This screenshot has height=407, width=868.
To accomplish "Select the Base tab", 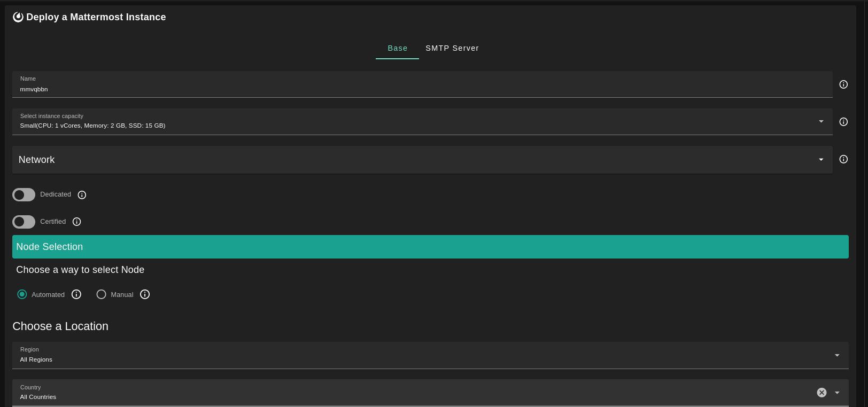I will tap(397, 48).
